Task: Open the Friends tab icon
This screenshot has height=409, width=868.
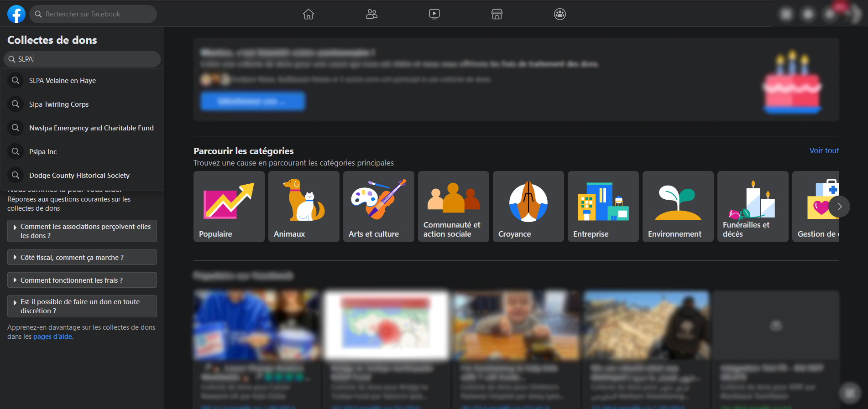Action: click(x=371, y=14)
